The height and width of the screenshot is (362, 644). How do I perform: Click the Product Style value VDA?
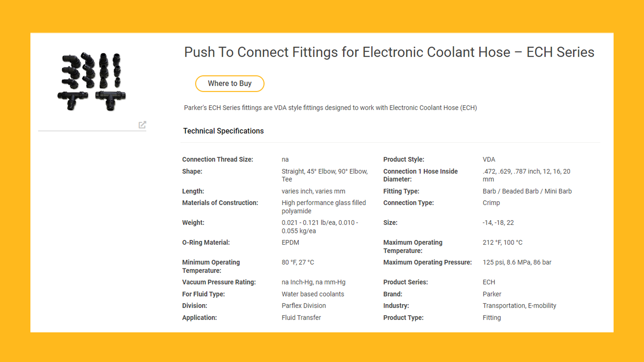[x=489, y=159]
